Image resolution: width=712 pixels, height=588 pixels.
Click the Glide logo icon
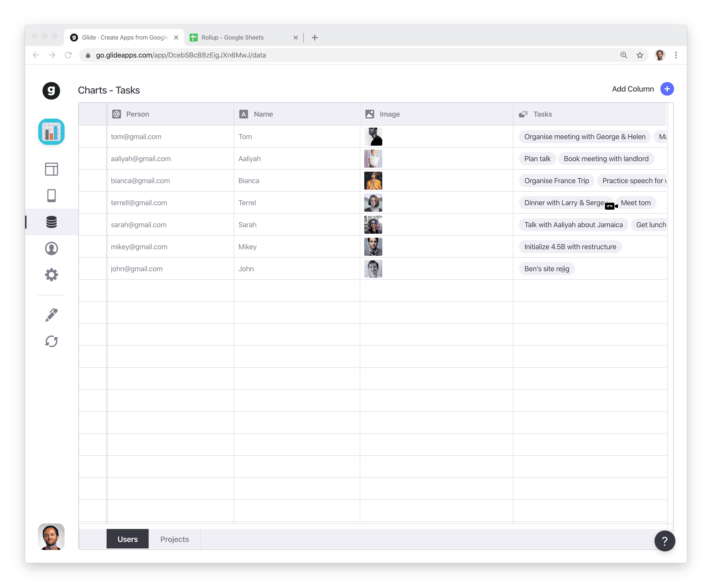click(x=51, y=90)
